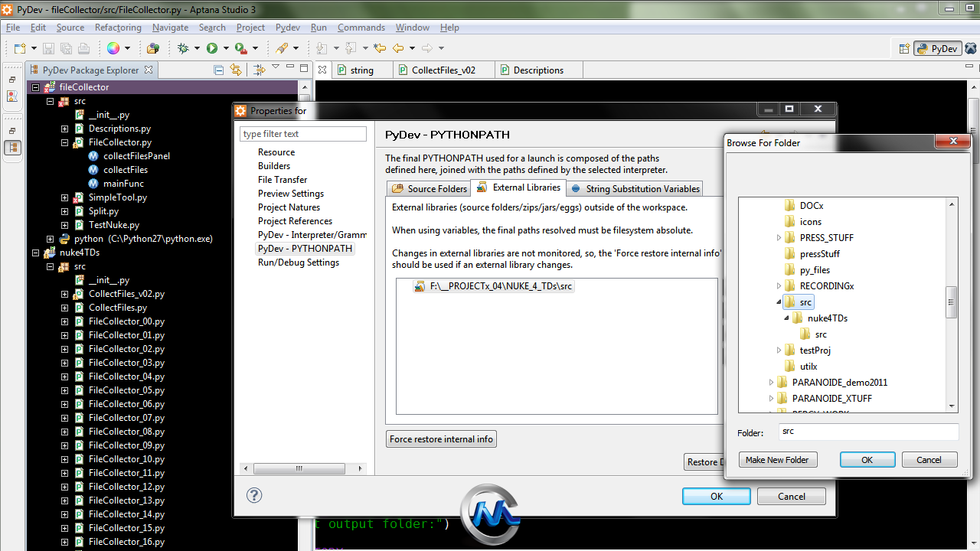The height and width of the screenshot is (551, 980).
Task: Click Cancel in Browse For Folder dialog
Action: click(x=929, y=460)
